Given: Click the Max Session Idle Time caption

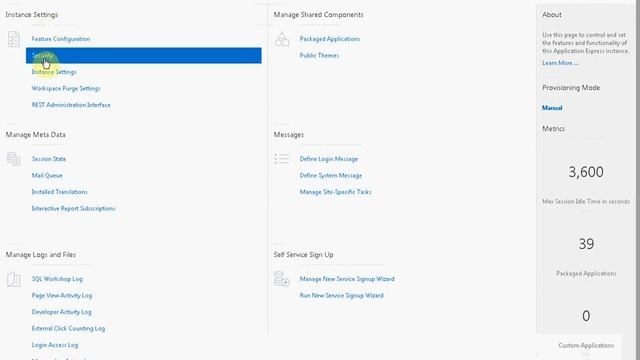Looking at the screenshot, I should (x=586, y=202).
